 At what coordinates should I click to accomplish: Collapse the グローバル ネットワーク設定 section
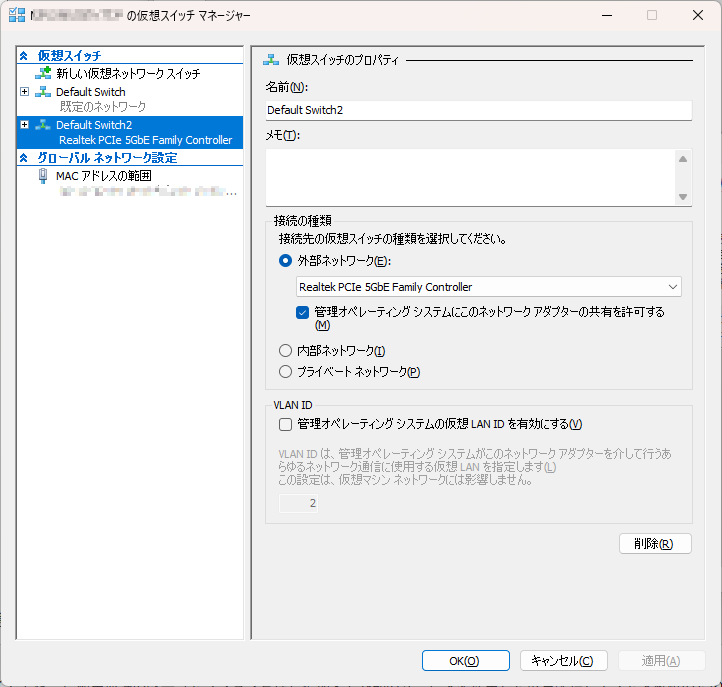(25, 158)
